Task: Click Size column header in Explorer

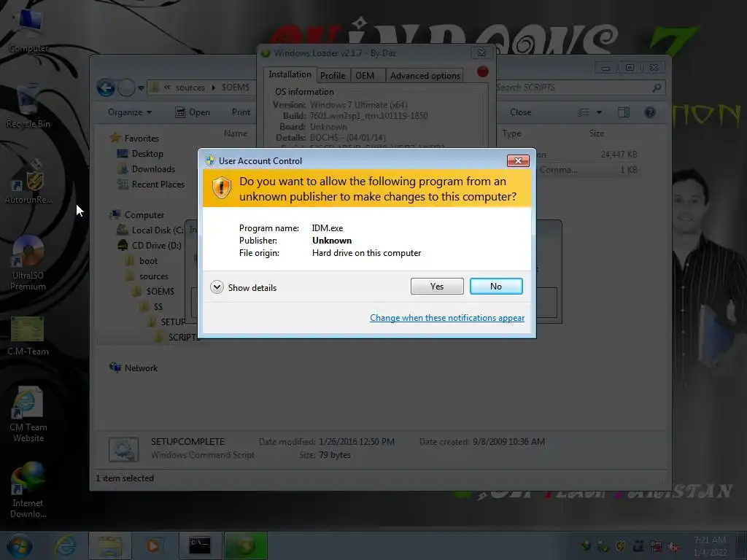Action: [597, 134]
